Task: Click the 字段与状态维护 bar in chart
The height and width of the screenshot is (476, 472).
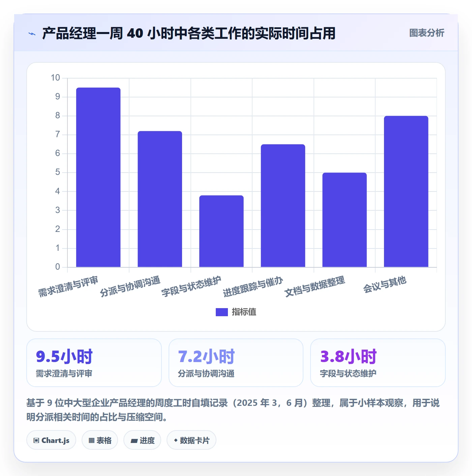Action: tap(222, 231)
